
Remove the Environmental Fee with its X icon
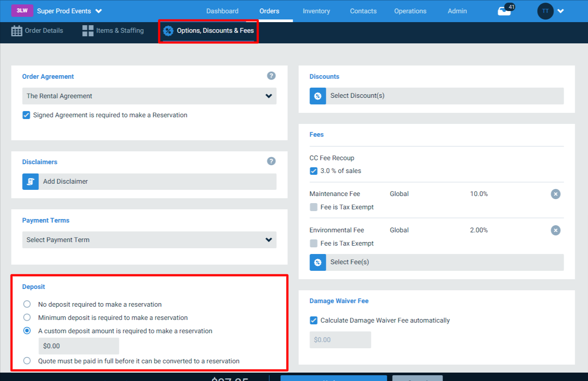click(556, 230)
